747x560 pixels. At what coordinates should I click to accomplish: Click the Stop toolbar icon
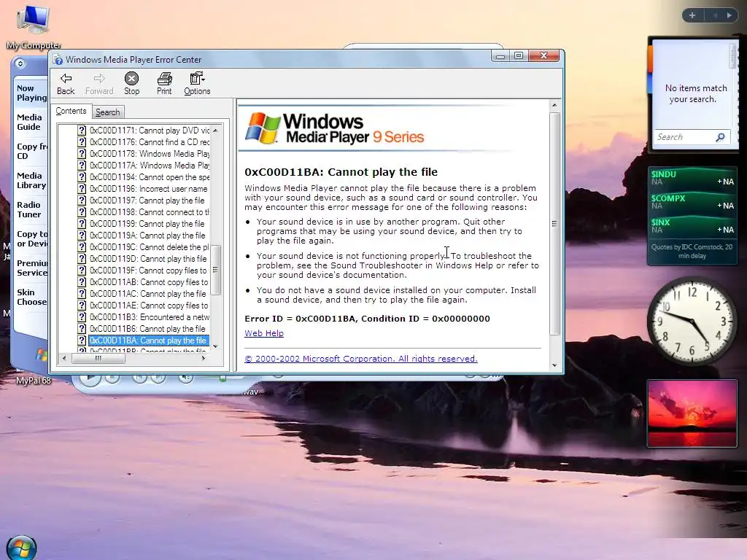point(131,84)
